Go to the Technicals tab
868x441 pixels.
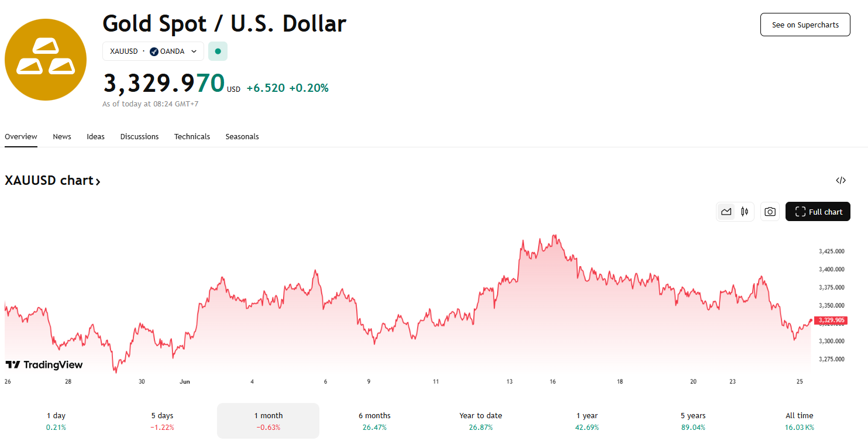(192, 136)
